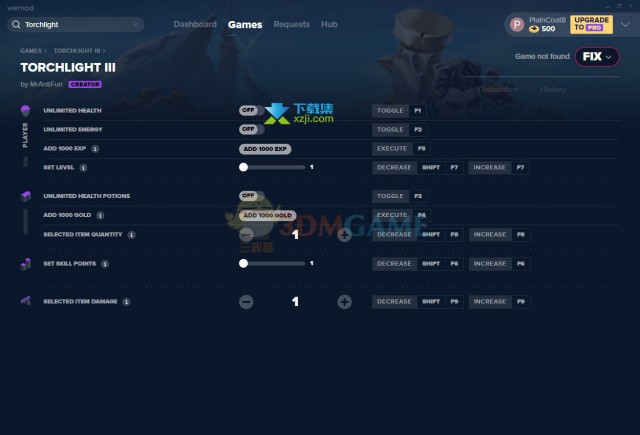Viewport: 640px width, 435px height.
Task: Click the skill points stats category icon
Action: [x=26, y=264]
